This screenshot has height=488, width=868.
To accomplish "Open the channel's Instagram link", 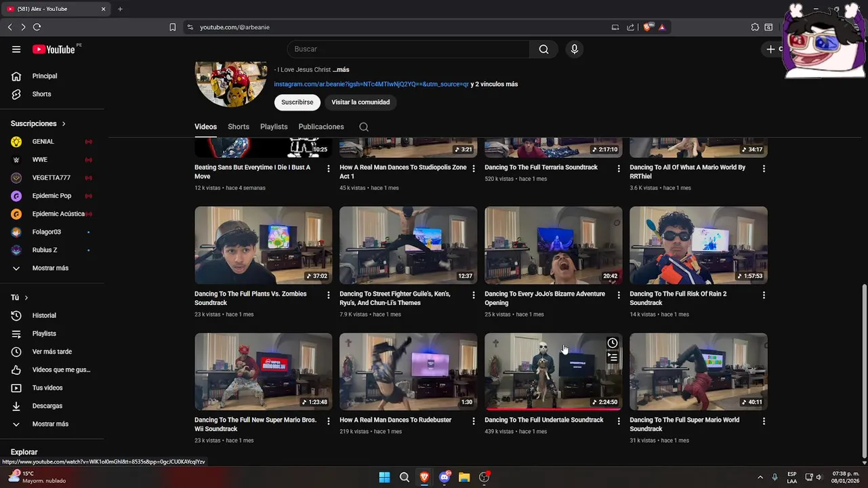I will (x=371, y=84).
